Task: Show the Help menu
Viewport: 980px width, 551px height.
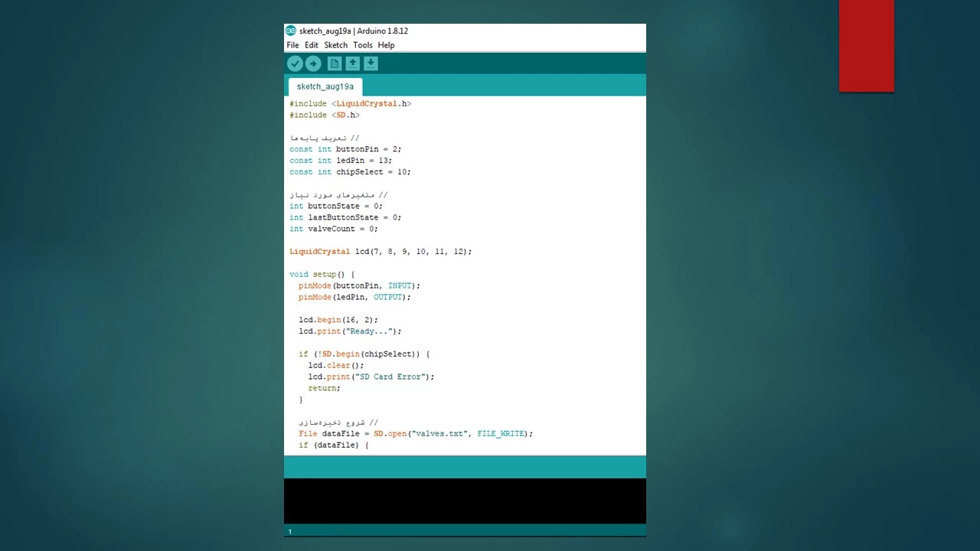Action: tap(386, 45)
